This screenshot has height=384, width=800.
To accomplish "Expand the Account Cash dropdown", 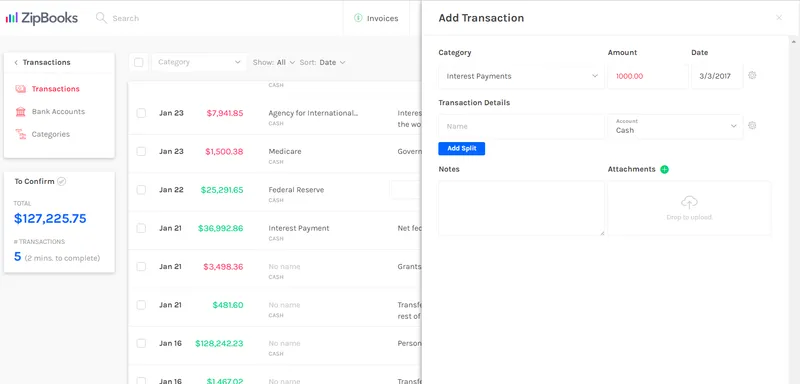I will [675, 126].
